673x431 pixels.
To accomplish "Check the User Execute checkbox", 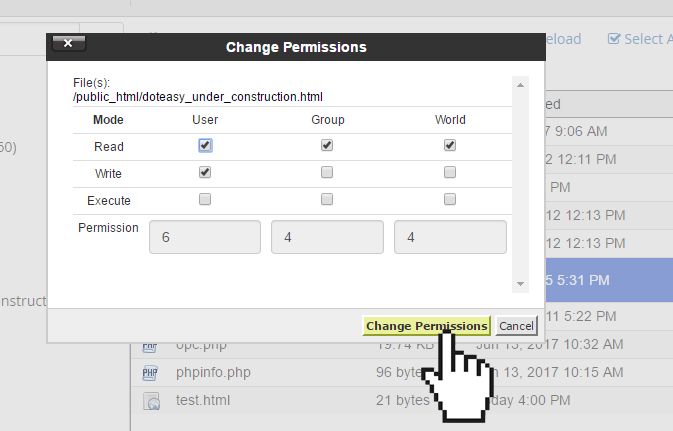I will point(205,199).
